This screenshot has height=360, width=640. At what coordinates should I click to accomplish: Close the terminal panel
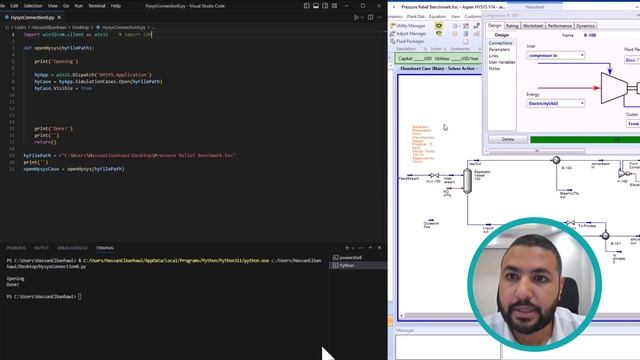(x=380, y=248)
